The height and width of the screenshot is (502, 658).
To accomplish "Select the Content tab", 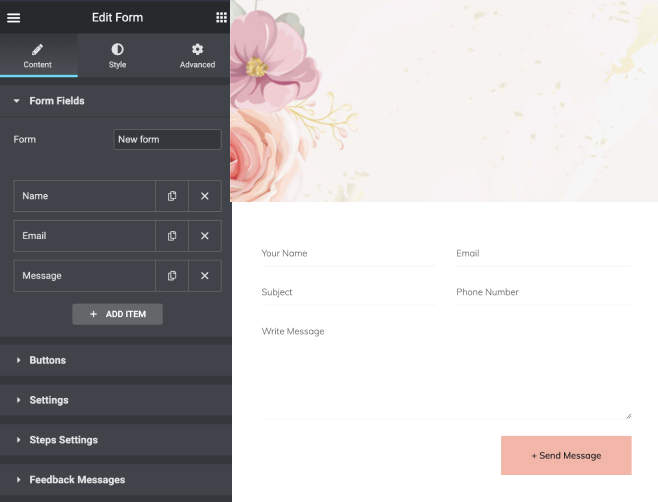I will point(38,56).
